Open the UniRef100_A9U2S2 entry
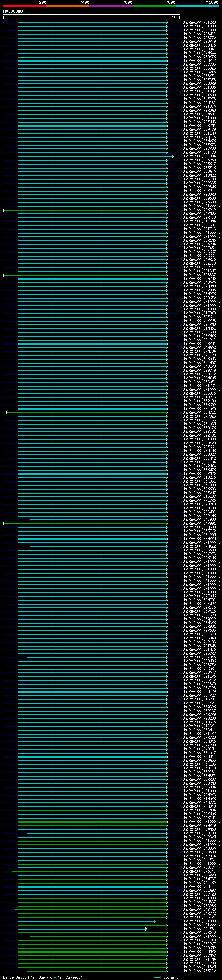The height and width of the screenshot is (980, 222). click(199, 103)
